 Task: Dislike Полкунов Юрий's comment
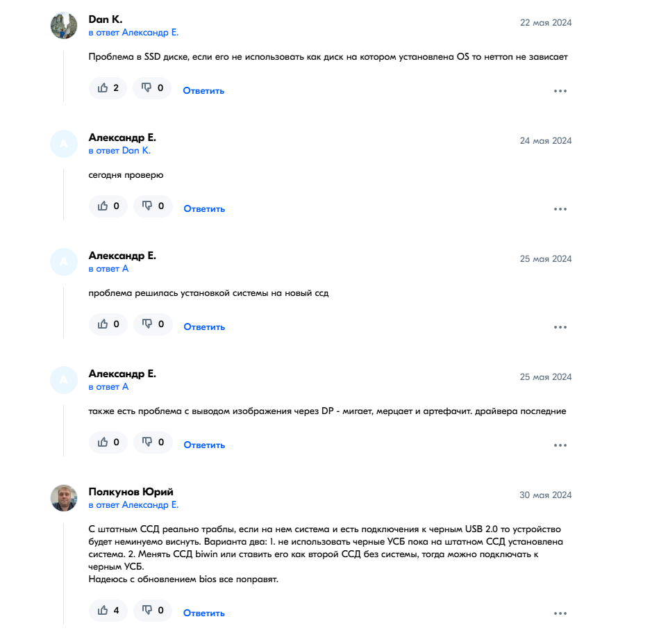coord(152,611)
